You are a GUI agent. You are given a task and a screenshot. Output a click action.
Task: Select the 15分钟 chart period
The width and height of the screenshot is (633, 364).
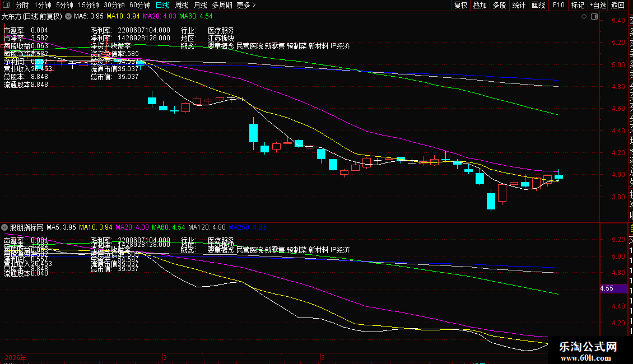tap(89, 6)
